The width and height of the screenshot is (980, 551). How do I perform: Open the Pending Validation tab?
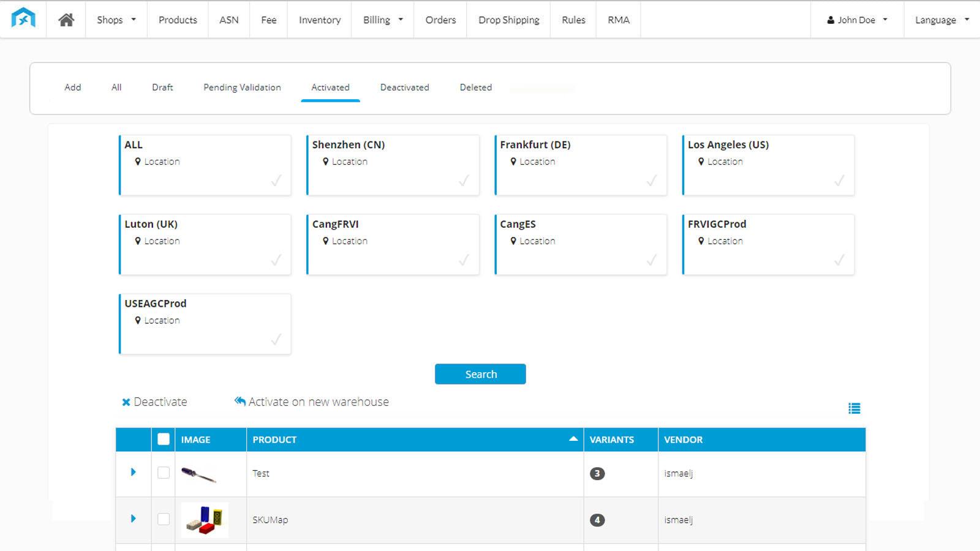242,88
